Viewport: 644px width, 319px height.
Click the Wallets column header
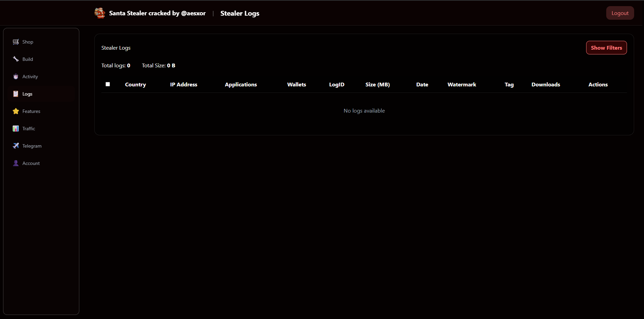[x=296, y=84]
